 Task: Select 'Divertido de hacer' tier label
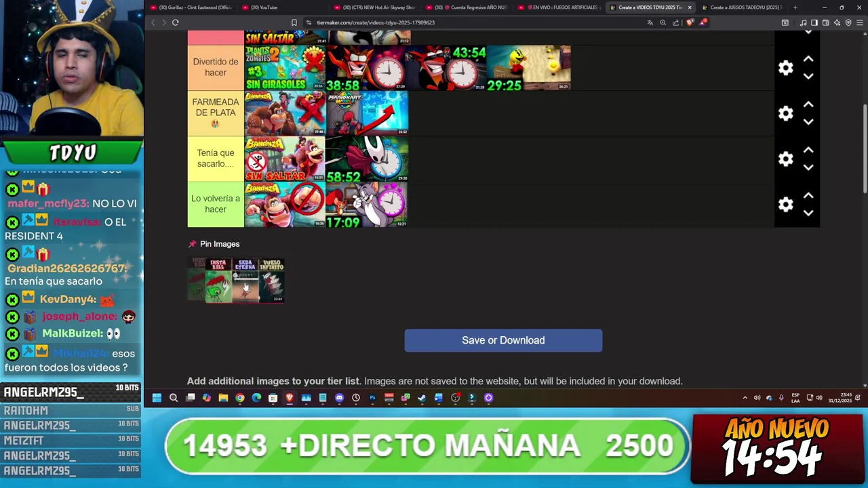coord(216,67)
